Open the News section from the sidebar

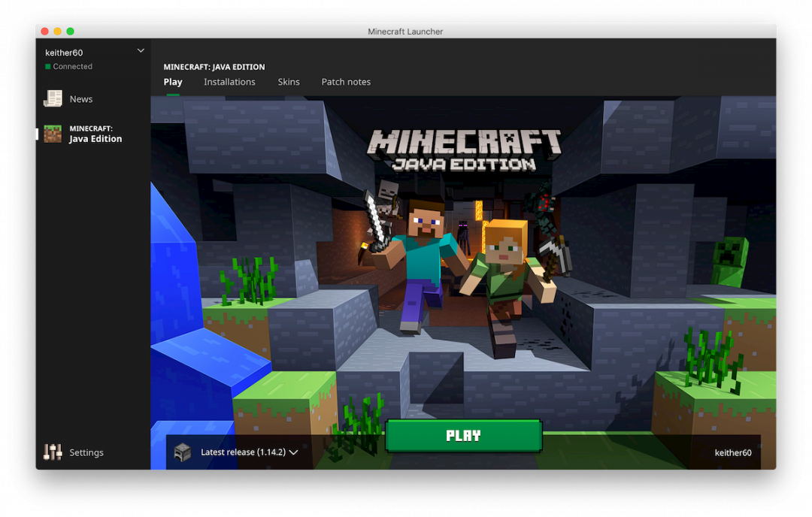79,98
